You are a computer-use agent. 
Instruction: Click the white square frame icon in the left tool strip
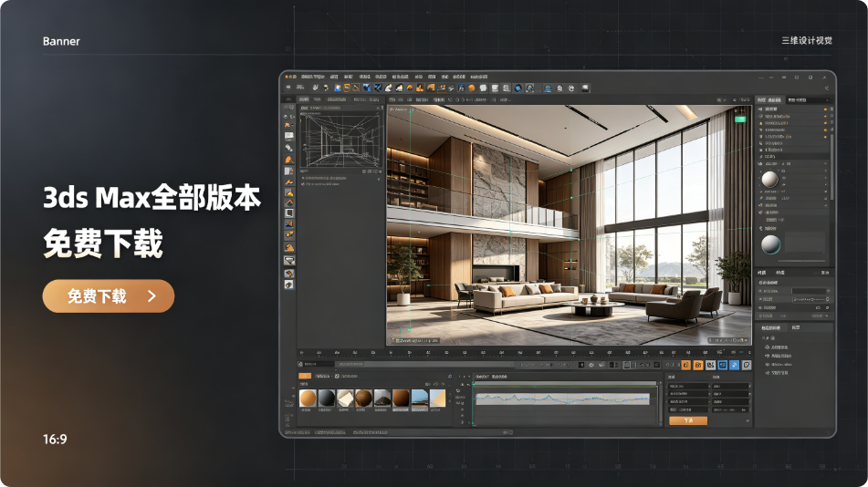point(289,213)
